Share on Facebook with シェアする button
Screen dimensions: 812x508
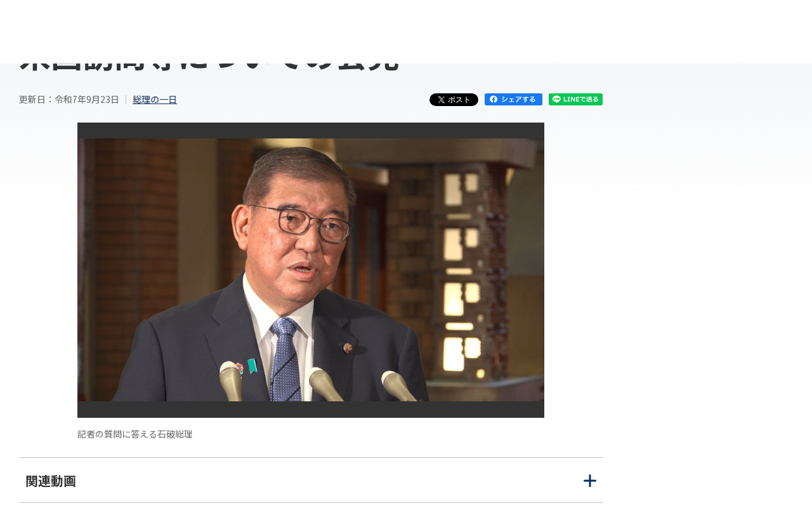pos(513,99)
